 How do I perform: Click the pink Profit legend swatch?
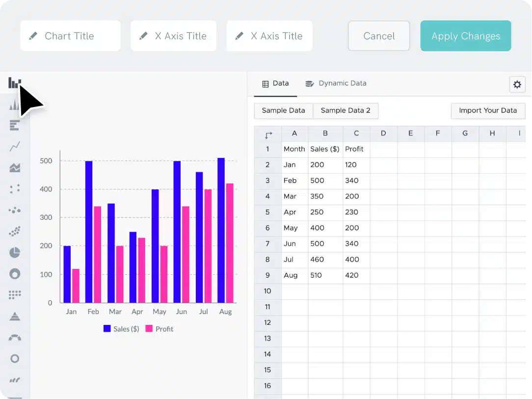149,328
